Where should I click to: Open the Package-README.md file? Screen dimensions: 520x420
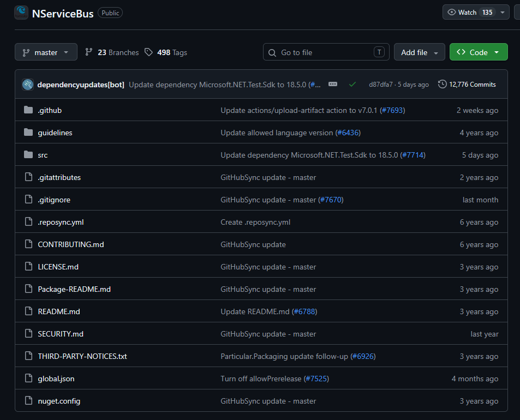(x=74, y=289)
